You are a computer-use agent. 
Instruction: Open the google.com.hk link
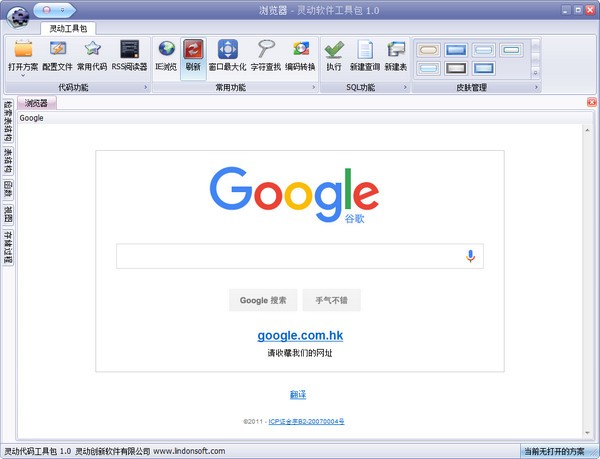(x=300, y=335)
